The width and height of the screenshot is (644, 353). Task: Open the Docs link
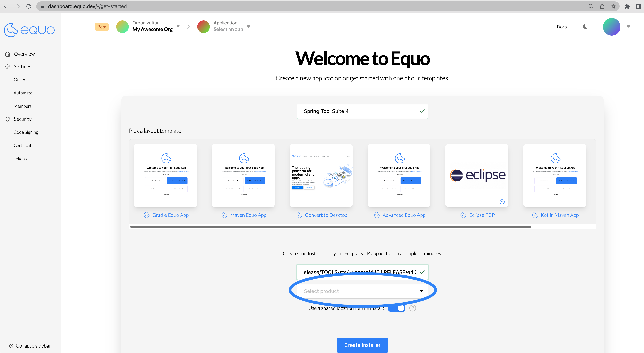coord(561,27)
